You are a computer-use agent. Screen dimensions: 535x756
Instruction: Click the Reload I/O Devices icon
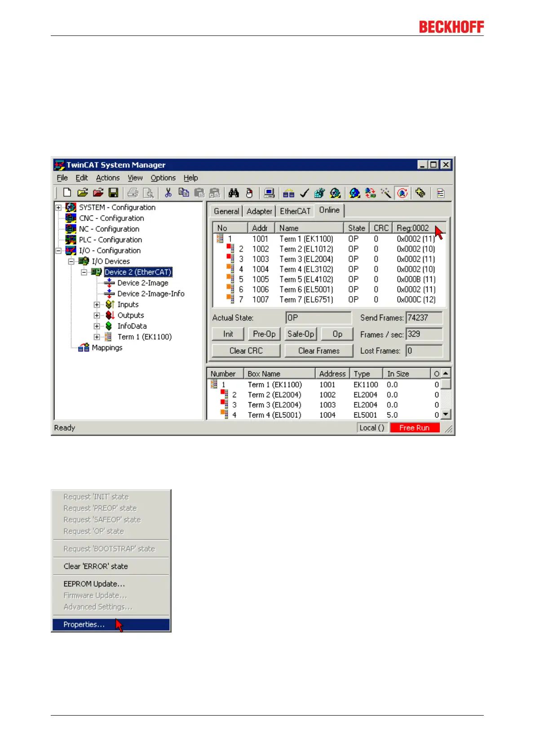[370, 193]
